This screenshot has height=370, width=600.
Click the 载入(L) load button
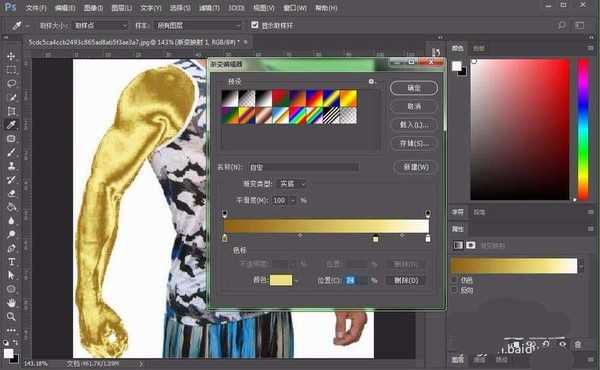click(x=414, y=124)
